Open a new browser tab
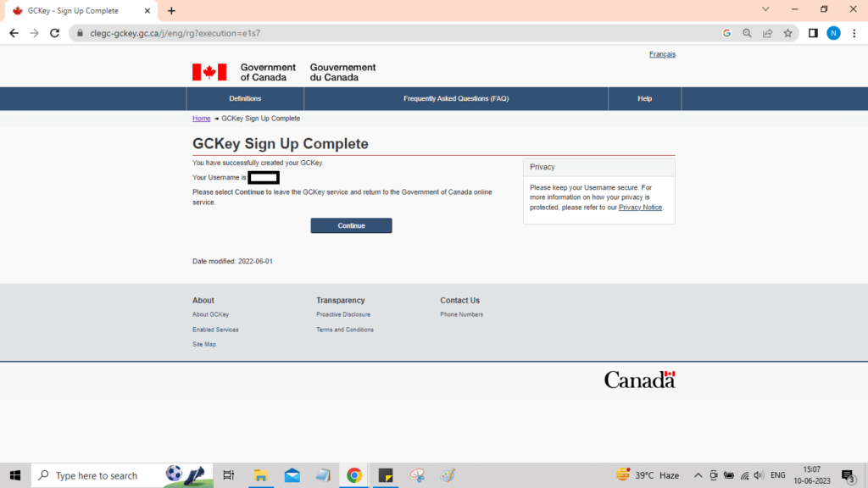The image size is (868, 488). pos(171,11)
